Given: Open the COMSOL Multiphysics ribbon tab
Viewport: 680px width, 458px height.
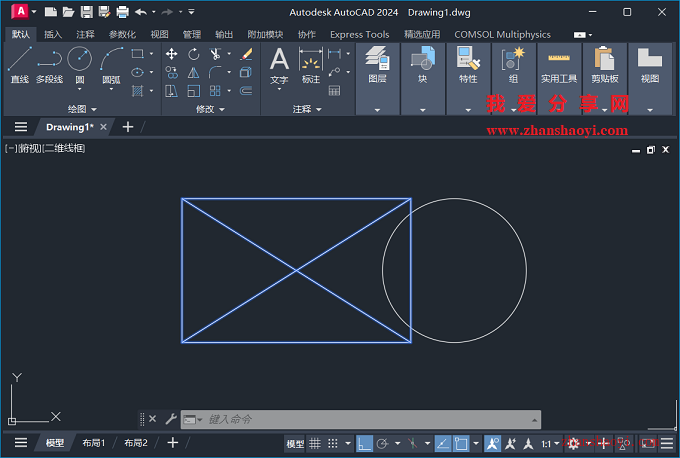Looking at the screenshot, I should (502, 34).
